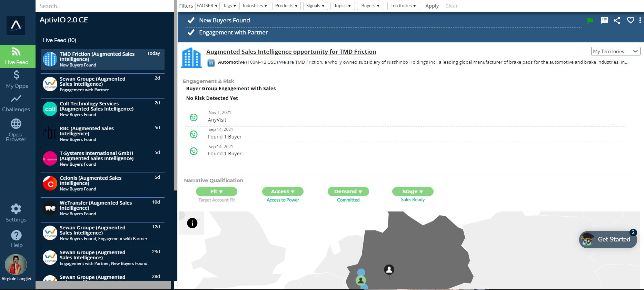Image resolution: width=644 pixels, height=290 pixels.
Task: Switch to Opps Browser view
Action: [x=16, y=130]
